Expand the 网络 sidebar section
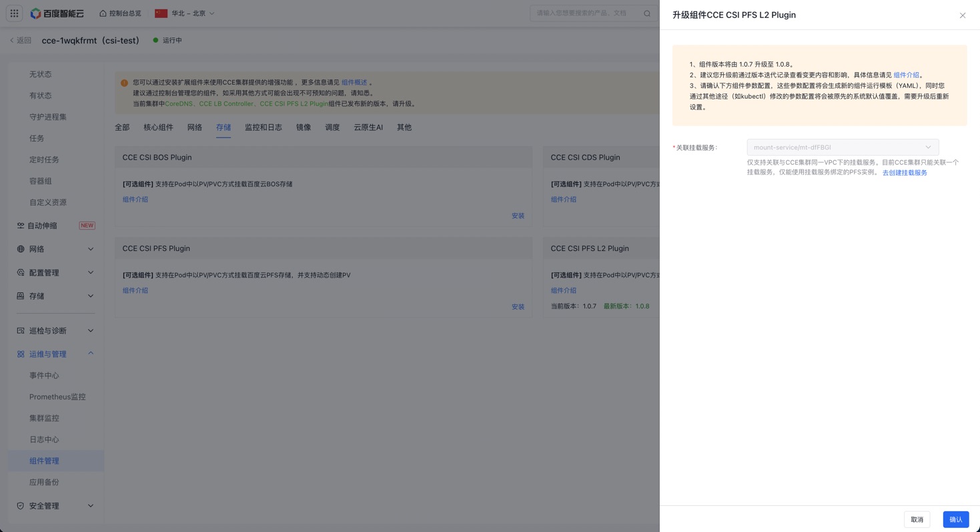 tap(91, 249)
